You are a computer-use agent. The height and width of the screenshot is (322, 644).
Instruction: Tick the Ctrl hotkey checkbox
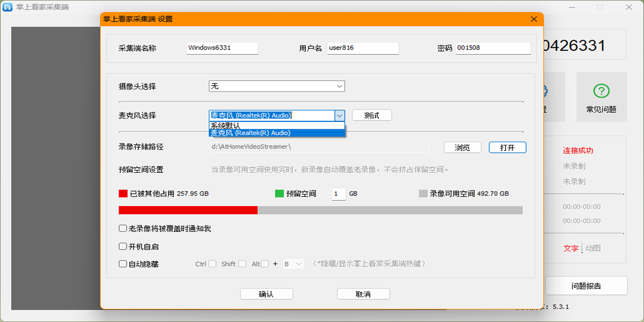212,264
